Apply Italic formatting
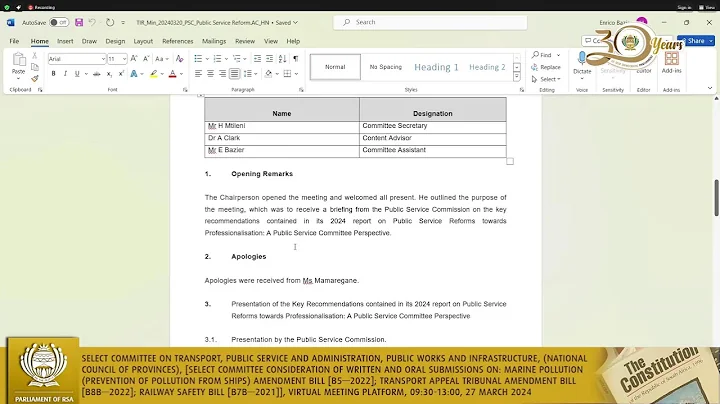The image size is (720, 404). point(65,73)
